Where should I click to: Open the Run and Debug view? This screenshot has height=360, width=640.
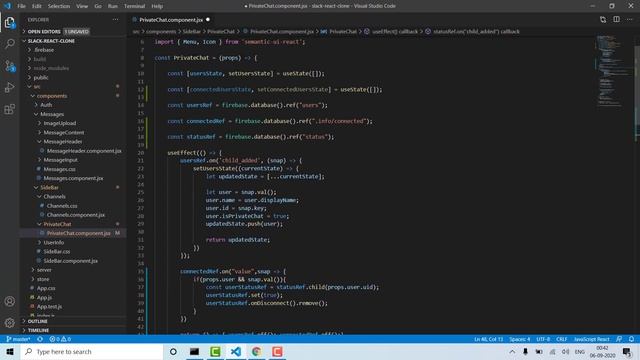10,87
